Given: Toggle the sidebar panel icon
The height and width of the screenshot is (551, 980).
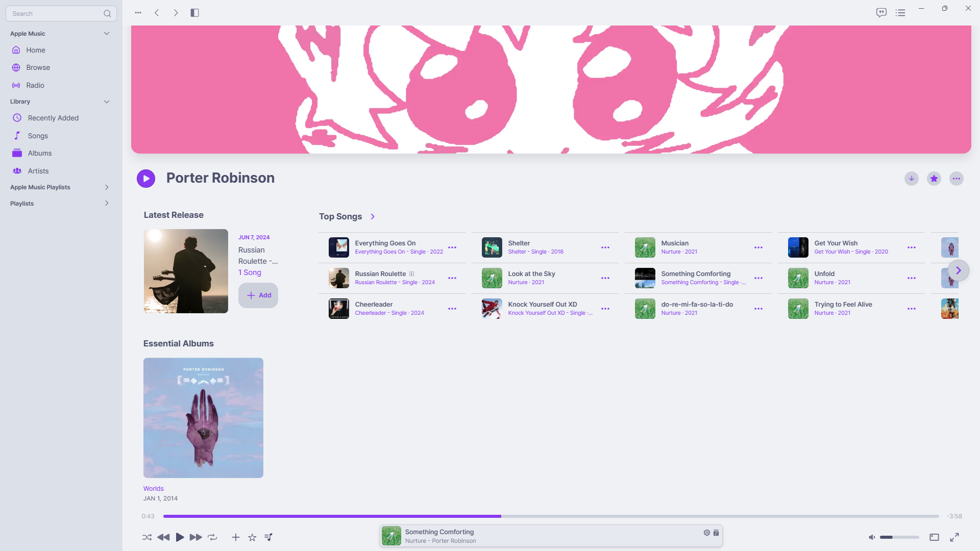Looking at the screenshot, I should pyautogui.click(x=194, y=13).
